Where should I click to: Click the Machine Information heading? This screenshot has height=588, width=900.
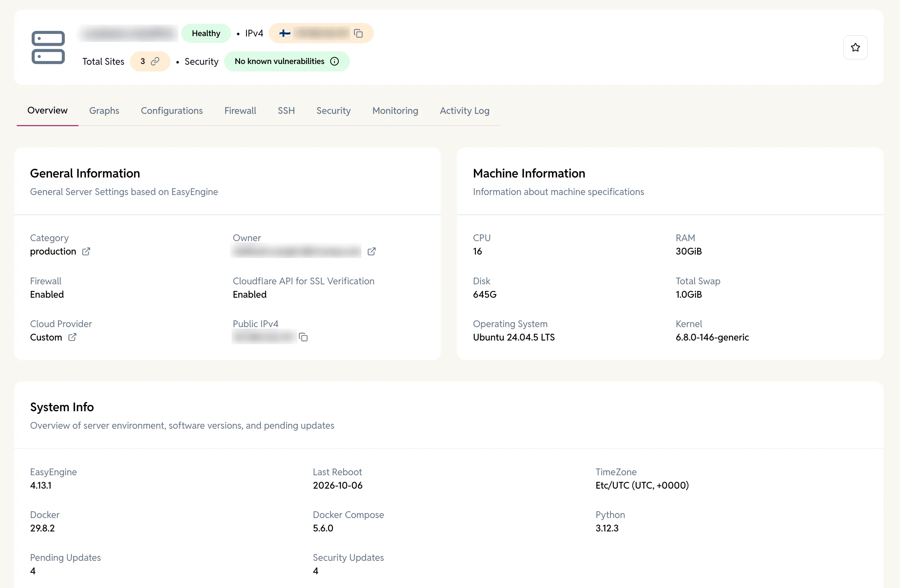(529, 173)
